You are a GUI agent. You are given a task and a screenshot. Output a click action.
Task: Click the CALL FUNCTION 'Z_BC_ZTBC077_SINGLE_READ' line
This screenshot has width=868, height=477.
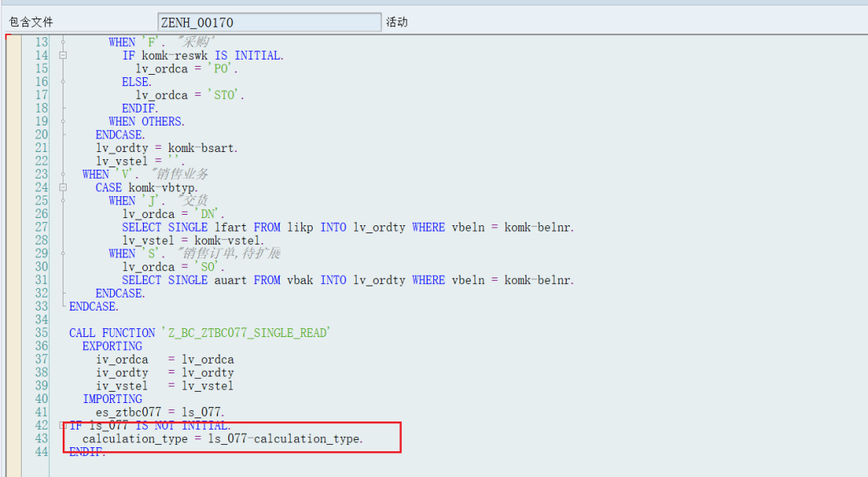coord(199,333)
